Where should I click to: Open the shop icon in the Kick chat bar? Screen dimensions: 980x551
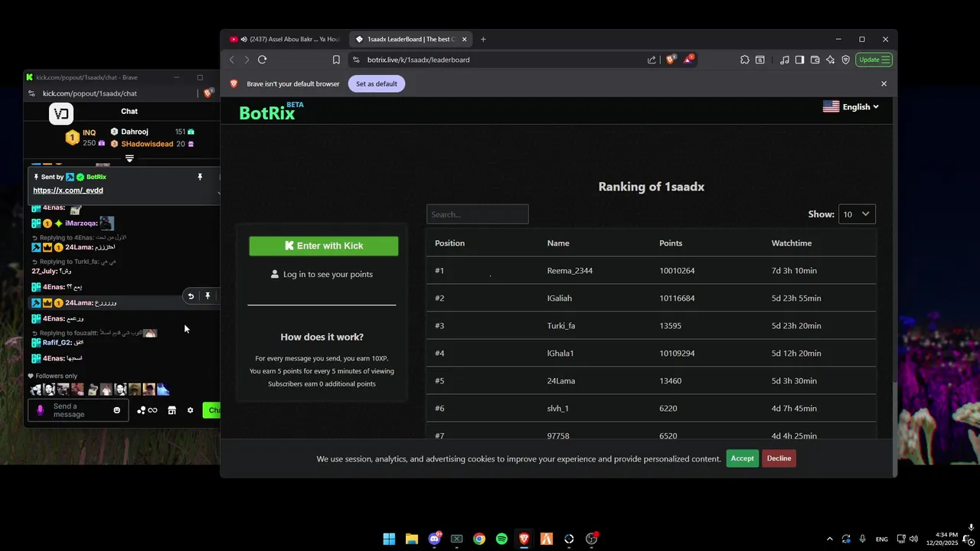point(171,410)
